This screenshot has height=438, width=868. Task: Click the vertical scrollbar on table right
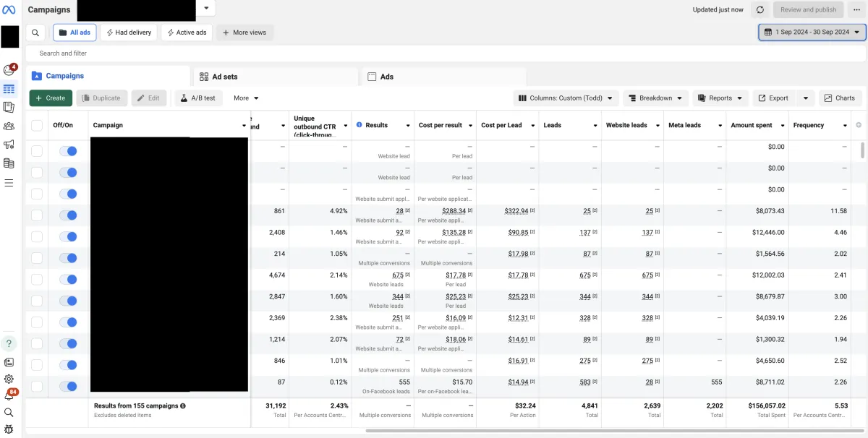861,150
